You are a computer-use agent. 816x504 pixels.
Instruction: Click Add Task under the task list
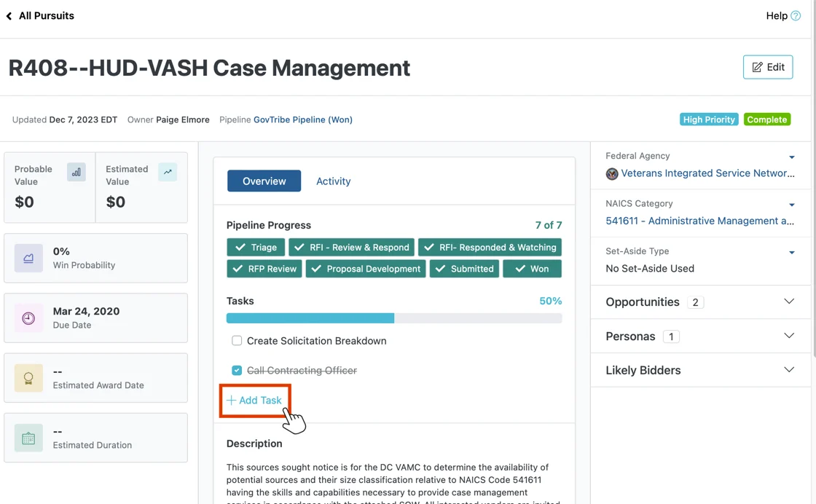point(255,400)
